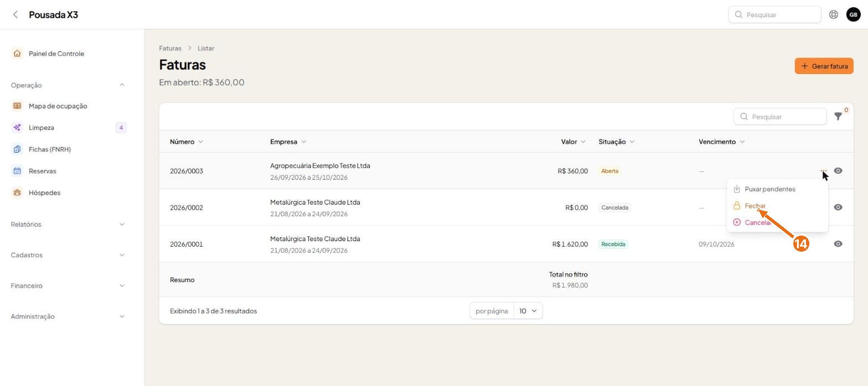Open Reservas in the sidebar

[x=43, y=171]
